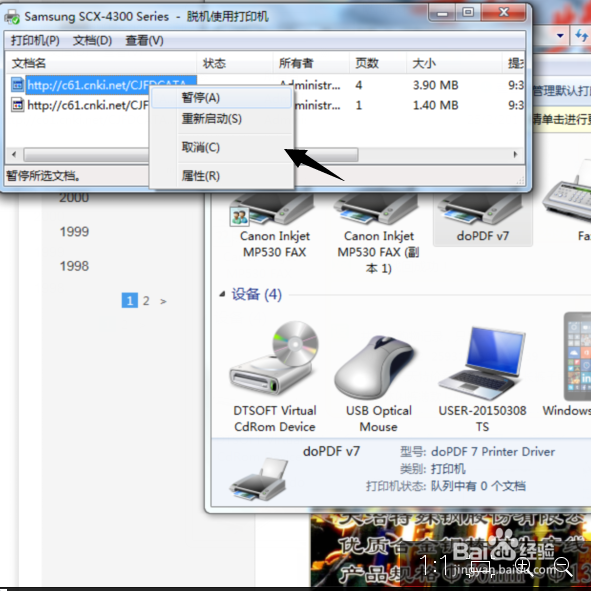Select the Canon Inkjet MP530 FAX printer

tap(275, 226)
